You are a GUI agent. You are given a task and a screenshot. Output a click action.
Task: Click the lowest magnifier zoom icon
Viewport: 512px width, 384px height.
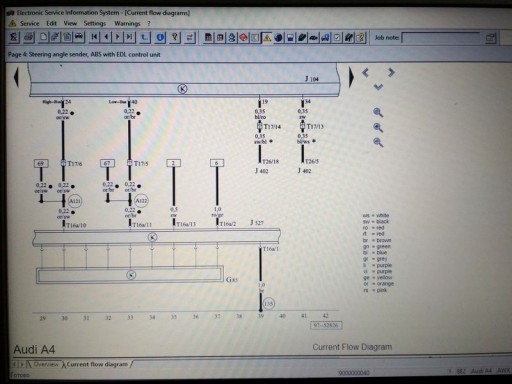(378, 142)
